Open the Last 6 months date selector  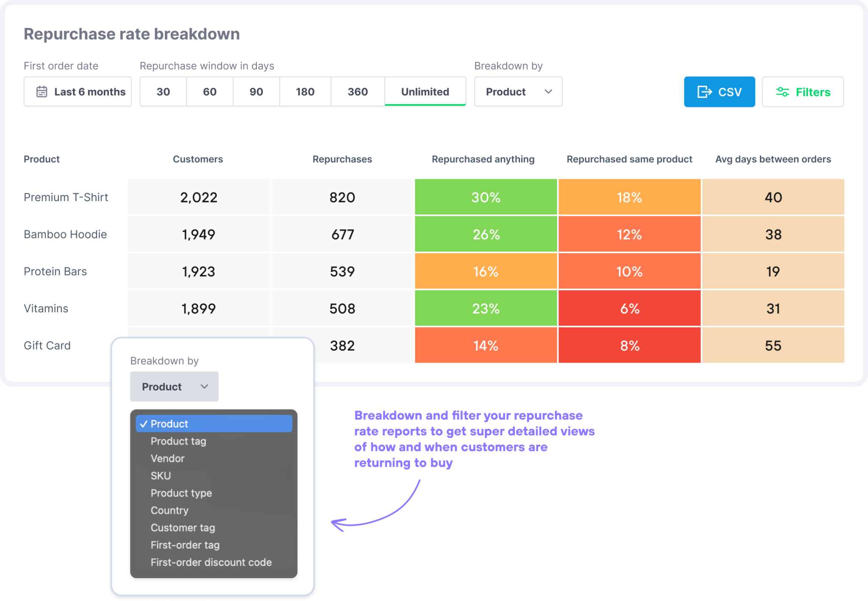pos(78,91)
